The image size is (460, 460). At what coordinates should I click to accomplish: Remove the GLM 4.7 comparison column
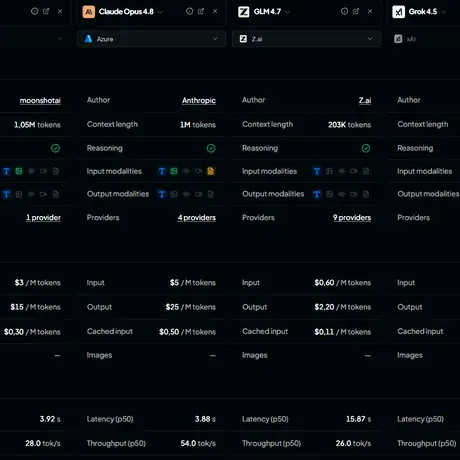pos(370,11)
